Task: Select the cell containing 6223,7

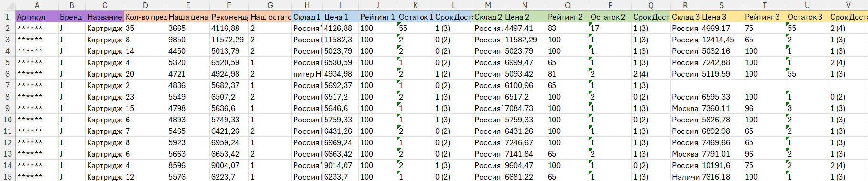Action: click(x=229, y=176)
